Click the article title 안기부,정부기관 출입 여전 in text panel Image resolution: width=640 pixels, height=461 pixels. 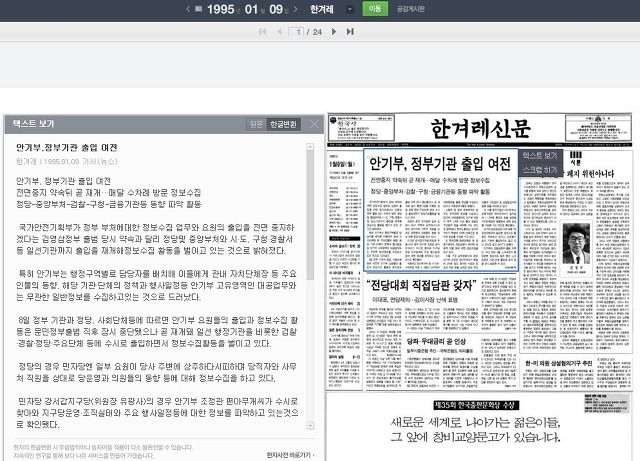click(x=67, y=147)
